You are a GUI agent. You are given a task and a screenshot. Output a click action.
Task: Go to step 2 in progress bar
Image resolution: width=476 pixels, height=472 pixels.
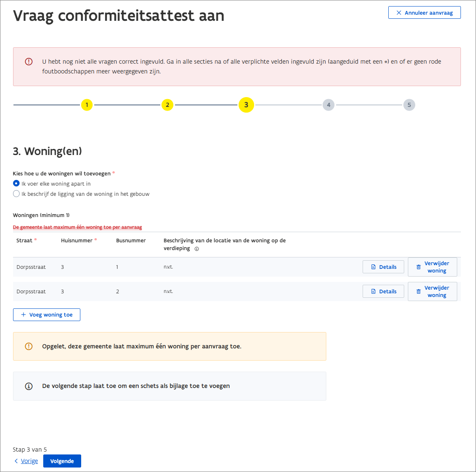pyautogui.click(x=167, y=105)
